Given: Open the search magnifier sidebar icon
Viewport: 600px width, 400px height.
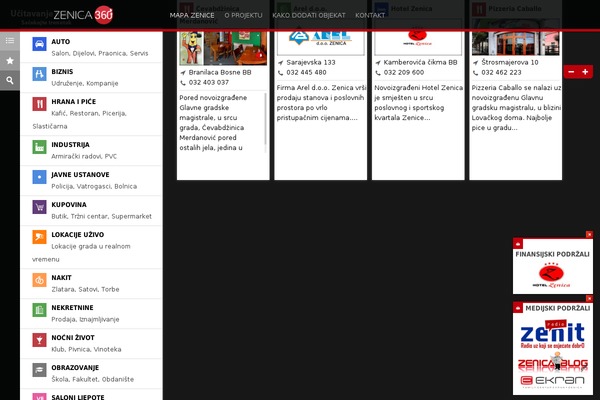Looking at the screenshot, I should pyautogui.click(x=10, y=80).
